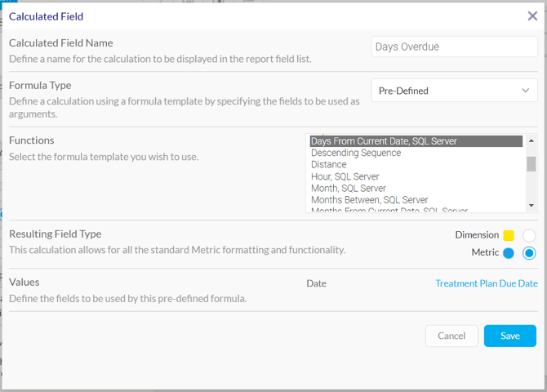Open the Treatment Plan Due Date link
The image size is (547, 392).
[486, 283]
